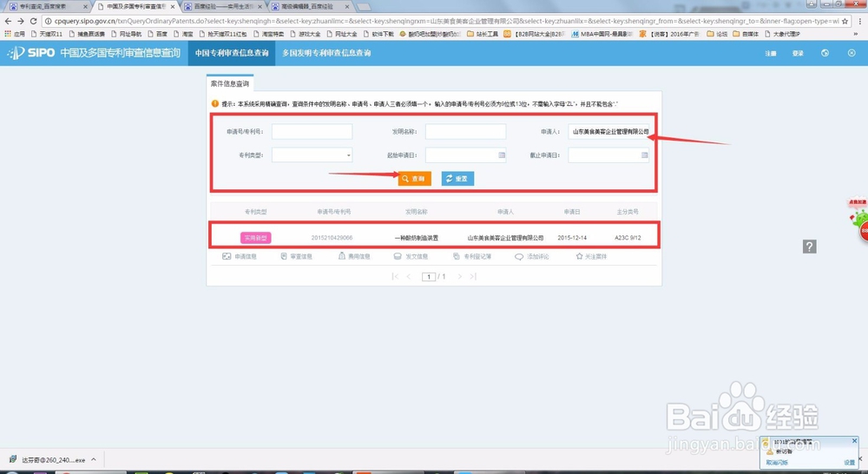Open the 论坛 bookmark folder
This screenshot has width=868, height=474.
[x=718, y=34]
